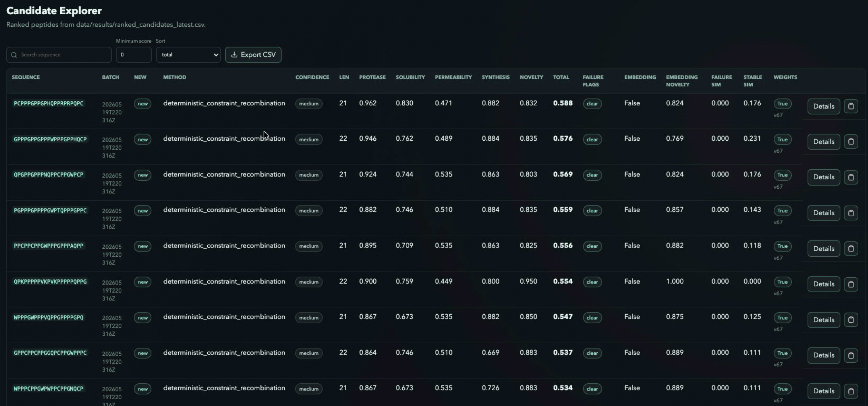Click the SYNTHESIS column header

[496, 77]
